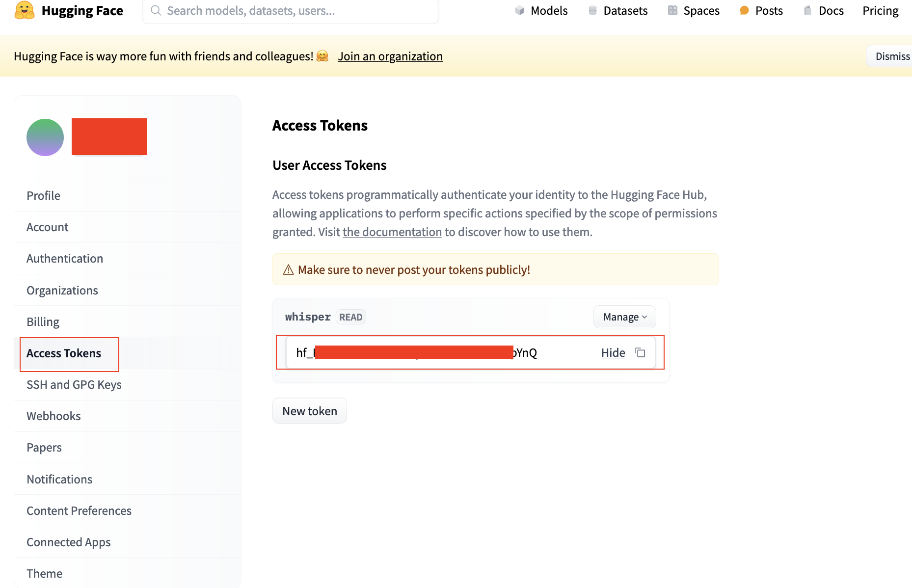This screenshot has height=588, width=912.
Task: Open Notifications settings
Action: click(128, 479)
